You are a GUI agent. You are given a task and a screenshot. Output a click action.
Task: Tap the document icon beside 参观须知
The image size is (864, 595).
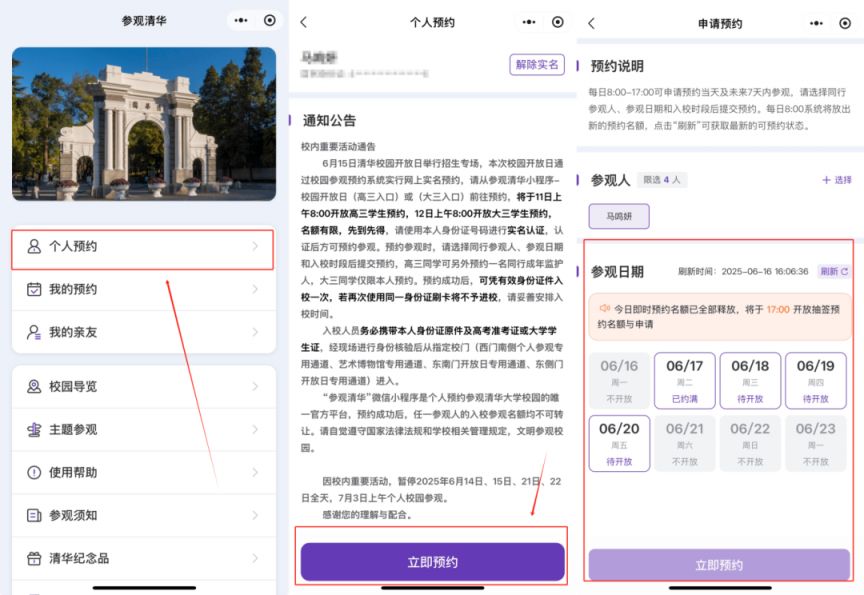pos(34,515)
